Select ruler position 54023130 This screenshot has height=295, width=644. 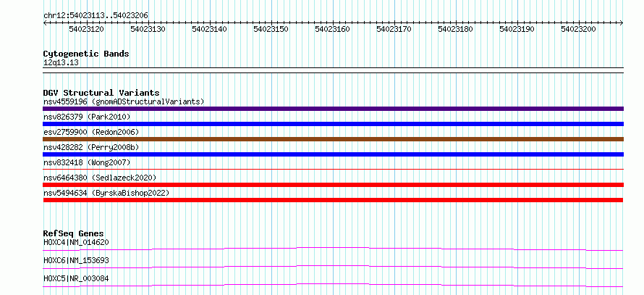(x=148, y=29)
